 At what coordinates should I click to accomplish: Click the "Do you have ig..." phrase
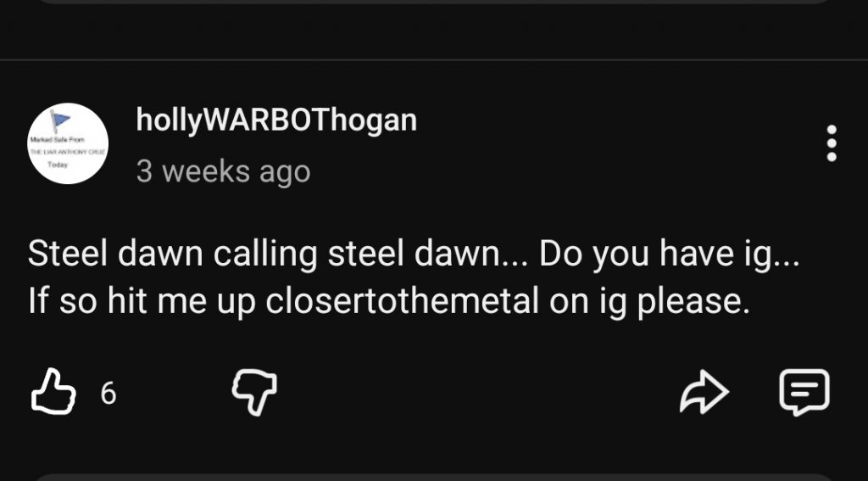click(669, 254)
